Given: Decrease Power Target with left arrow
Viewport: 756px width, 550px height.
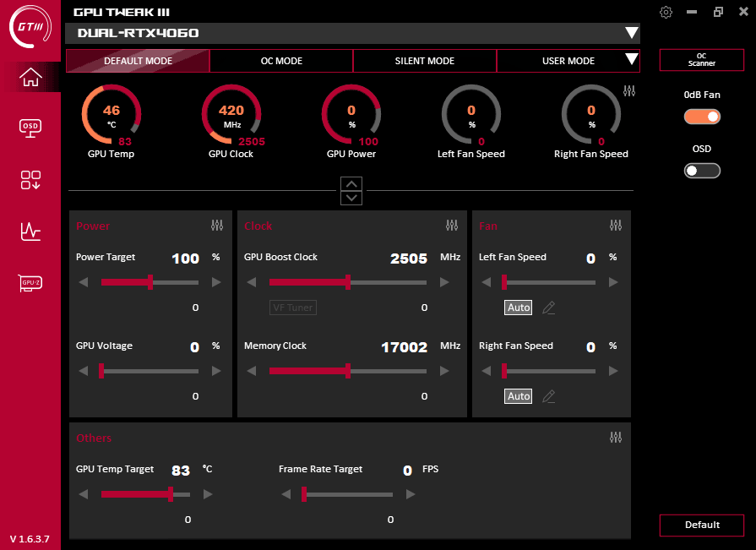Looking at the screenshot, I should click(x=84, y=282).
